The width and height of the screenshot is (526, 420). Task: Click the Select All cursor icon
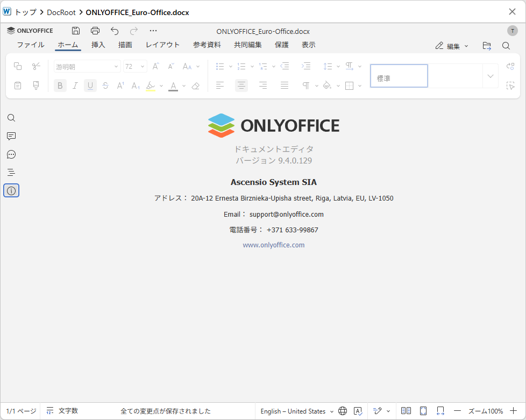pyautogui.click(x=510, y=86)
